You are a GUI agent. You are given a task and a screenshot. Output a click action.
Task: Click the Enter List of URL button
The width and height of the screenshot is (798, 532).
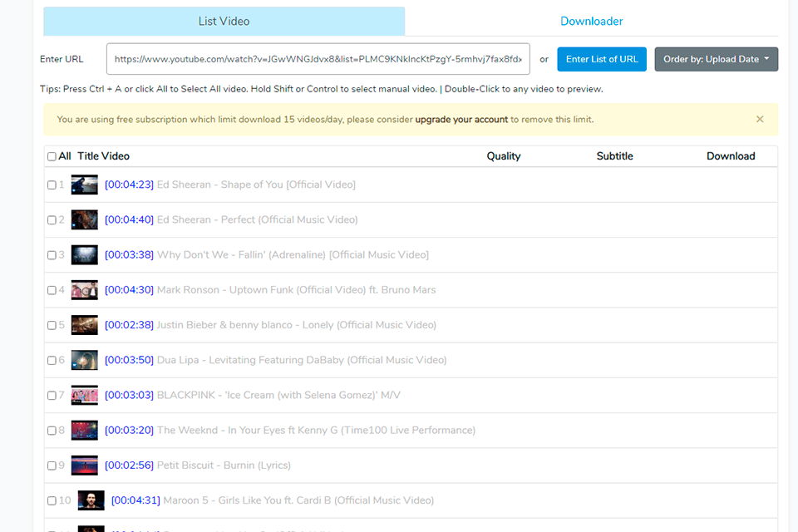pyautogui.click(x=602, y=59)
